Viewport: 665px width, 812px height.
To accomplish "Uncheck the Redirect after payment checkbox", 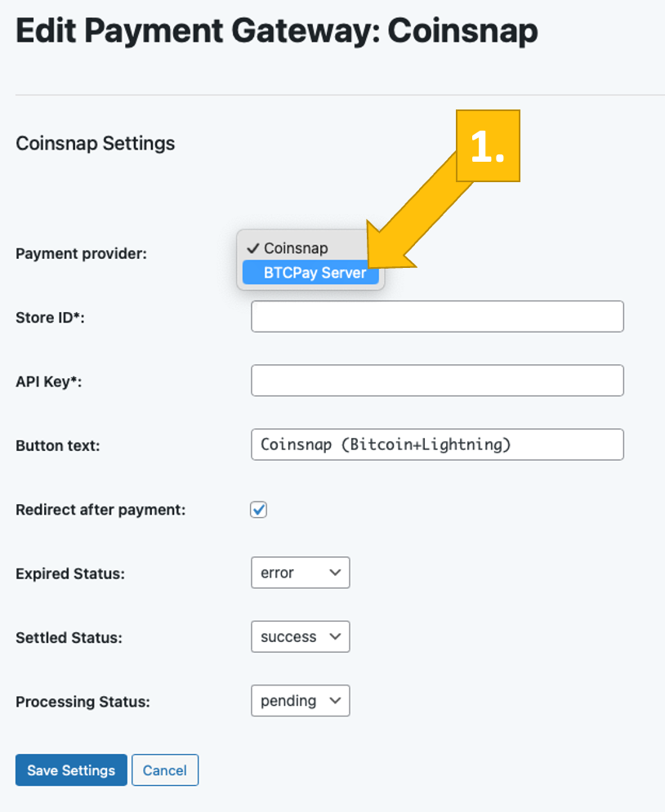I will click(259, 510).
